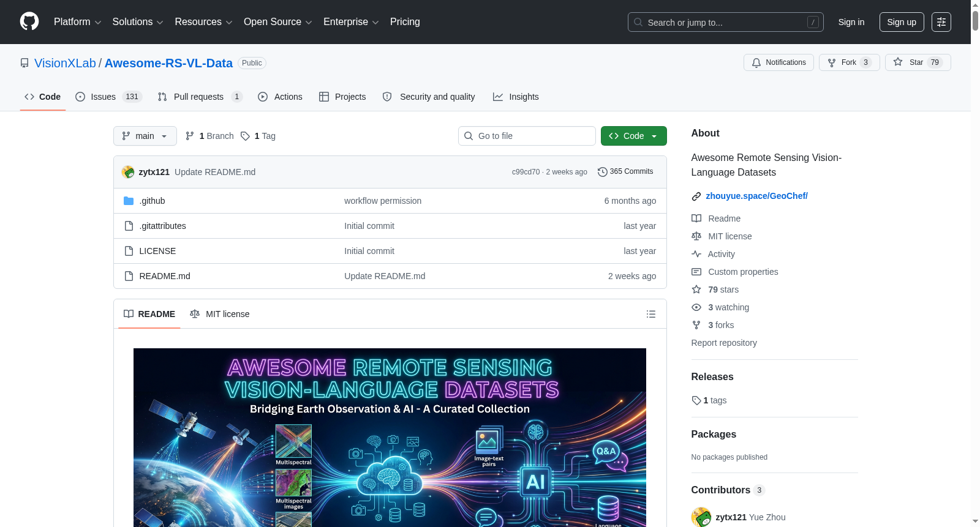Click the .gitattributes file icon

129,226
